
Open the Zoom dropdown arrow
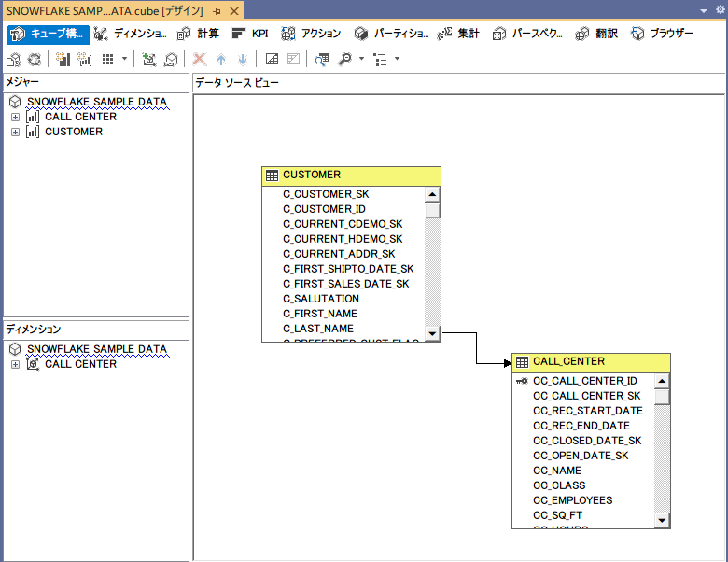click(x=362, y=59)
